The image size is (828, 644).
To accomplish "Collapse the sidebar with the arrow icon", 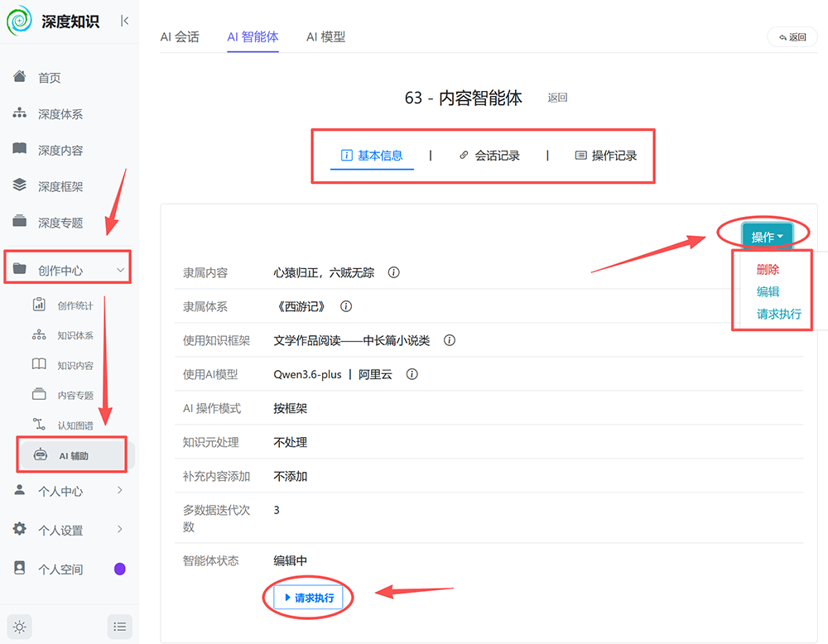I will pyautogui.click(x=125, y=21).
